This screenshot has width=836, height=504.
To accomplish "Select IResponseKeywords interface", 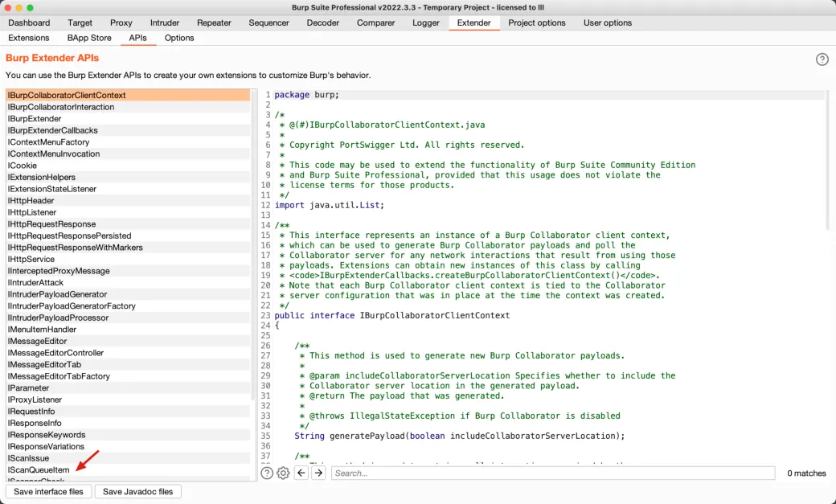I will 128,435.
